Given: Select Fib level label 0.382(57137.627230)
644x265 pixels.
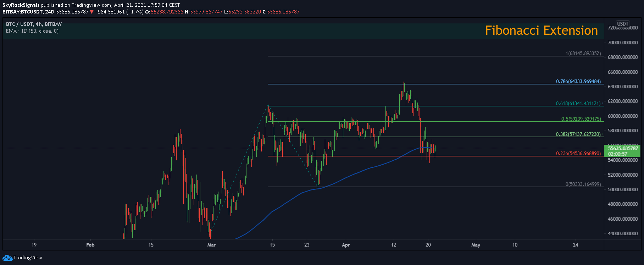Looking at the screenshot, I should [x=578, y=134].
